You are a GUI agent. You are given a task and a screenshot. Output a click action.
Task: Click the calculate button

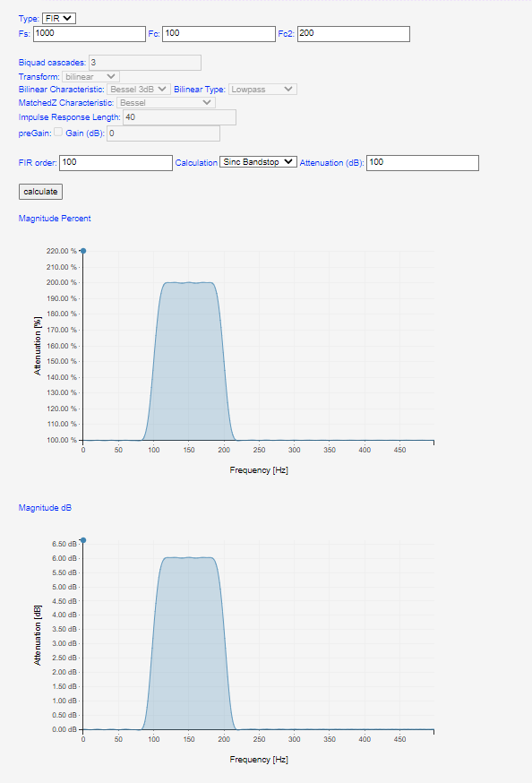tap(40, 192)
